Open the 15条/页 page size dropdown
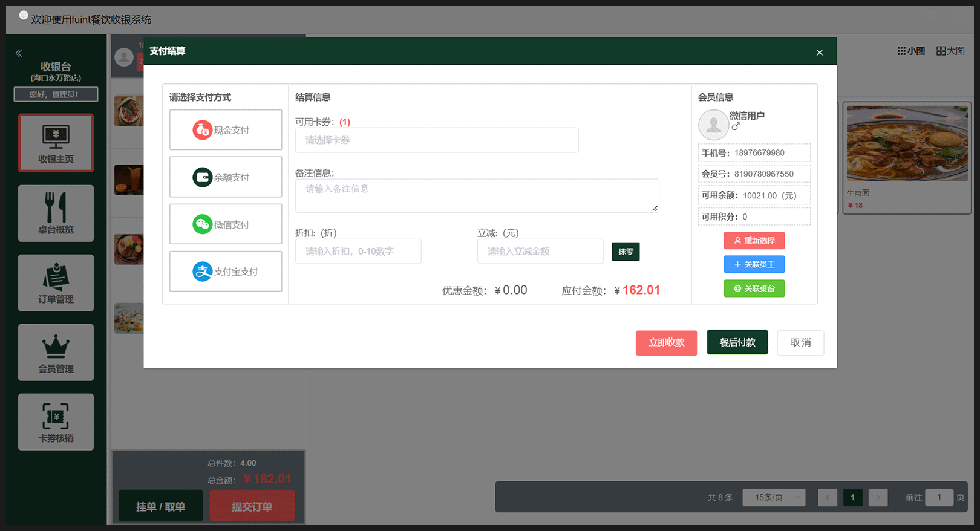This screenshot has height=531, width=980. [774, 497]
